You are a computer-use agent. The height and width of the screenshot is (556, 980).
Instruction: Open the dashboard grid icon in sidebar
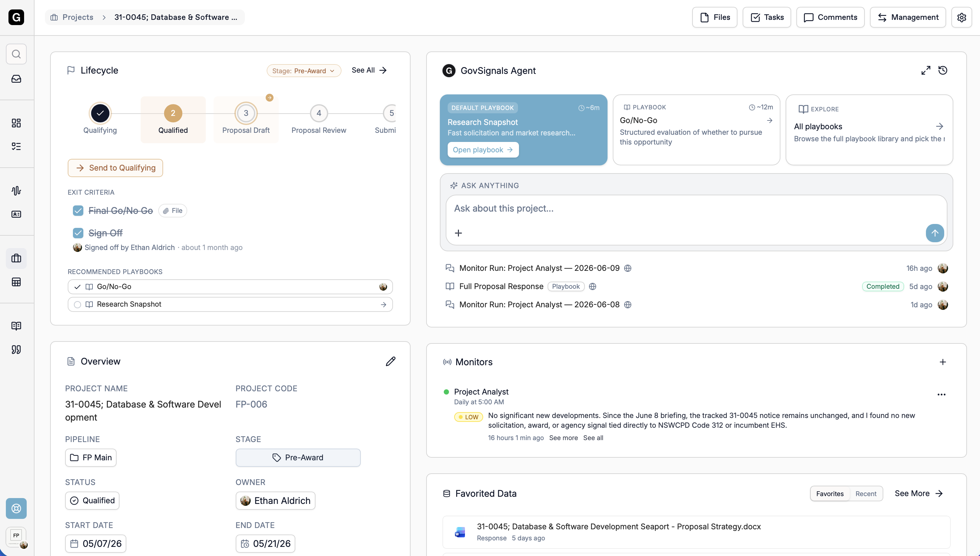click(x=16, y=123)
